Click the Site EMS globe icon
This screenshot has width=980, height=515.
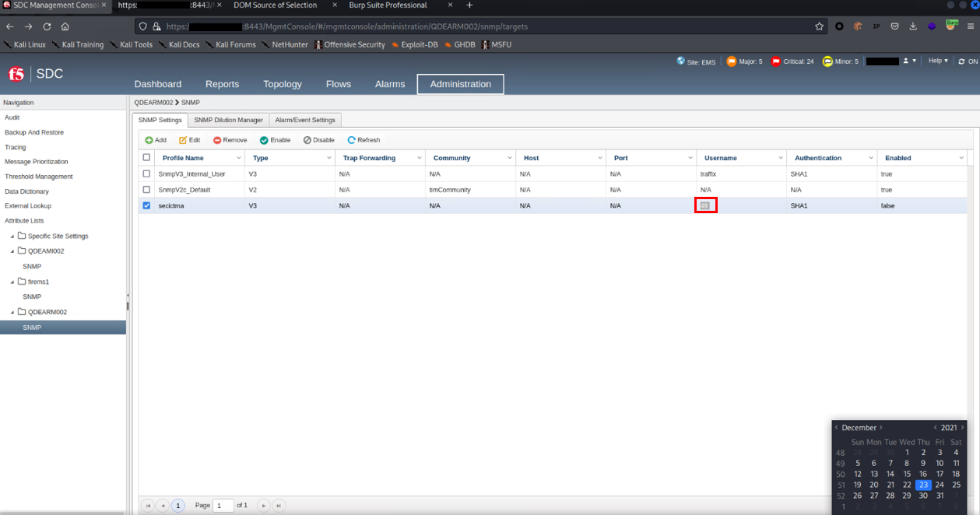681,61
